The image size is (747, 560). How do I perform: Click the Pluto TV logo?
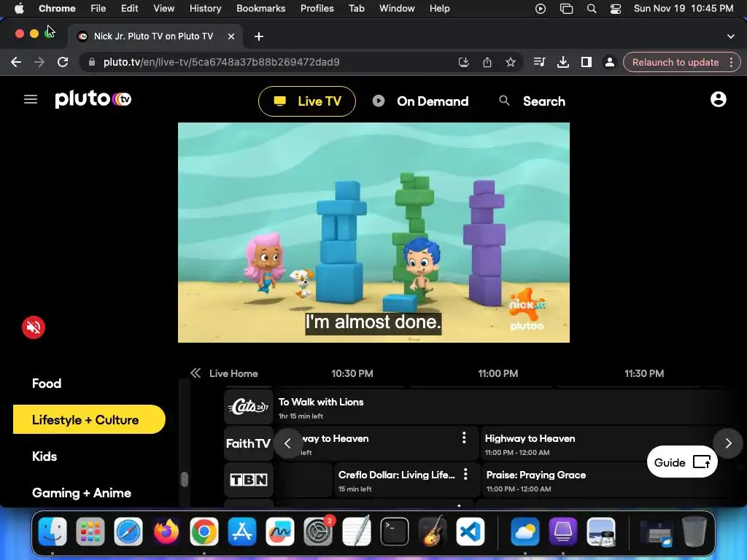pyautogui.click(x=93, y=98)
